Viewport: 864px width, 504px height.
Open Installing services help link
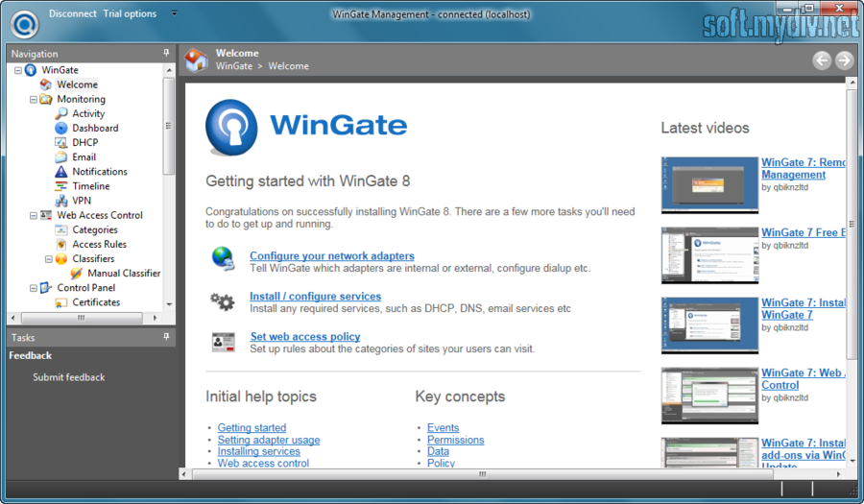click(258, 451)
